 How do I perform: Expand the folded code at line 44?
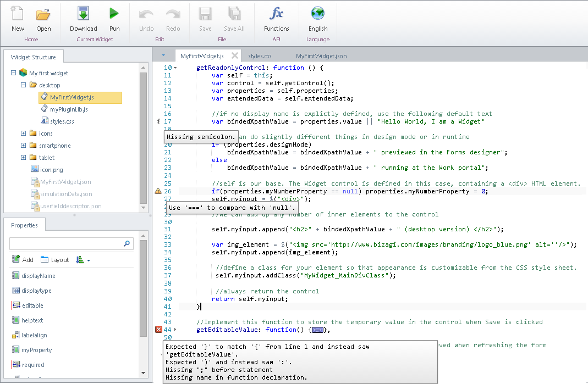pos(175,330)
